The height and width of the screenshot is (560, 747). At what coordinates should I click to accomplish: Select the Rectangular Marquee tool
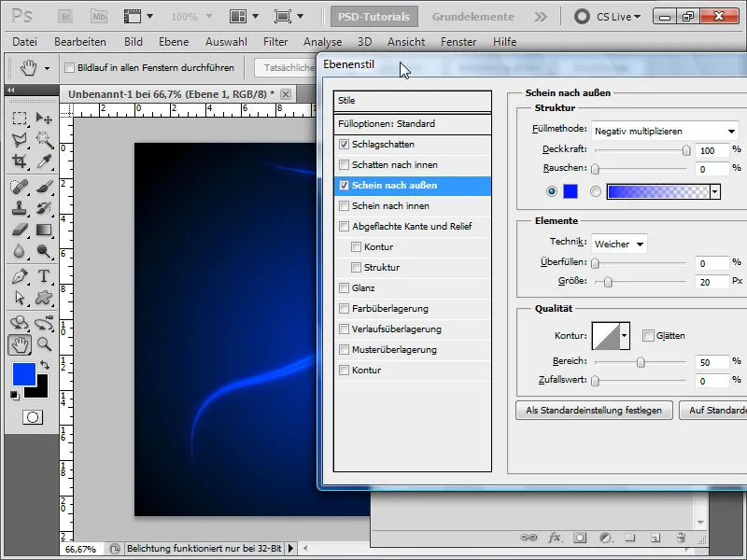click(x=19, y=119)
